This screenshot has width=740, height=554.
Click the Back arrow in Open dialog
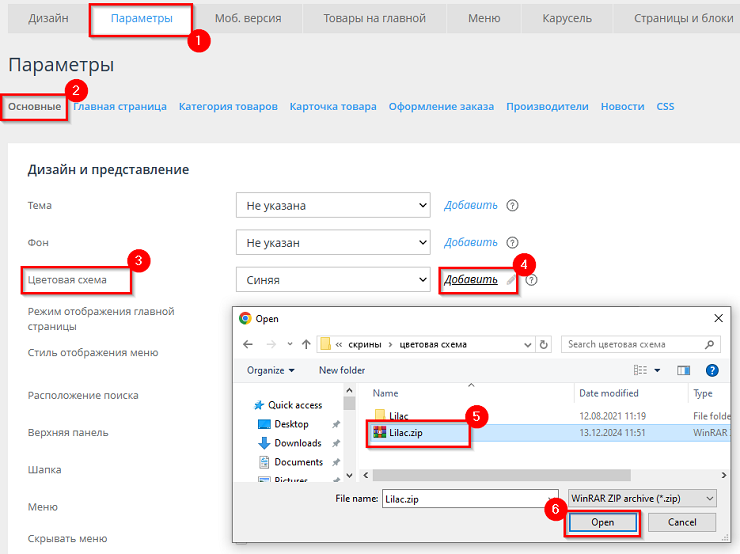coord(248,344)
